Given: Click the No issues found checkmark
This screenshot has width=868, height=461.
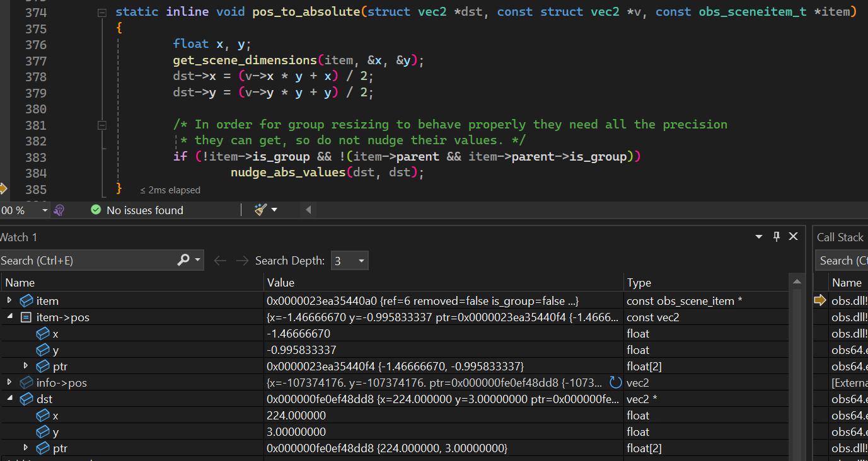Looking at the screenshot, I should point(96,210).
